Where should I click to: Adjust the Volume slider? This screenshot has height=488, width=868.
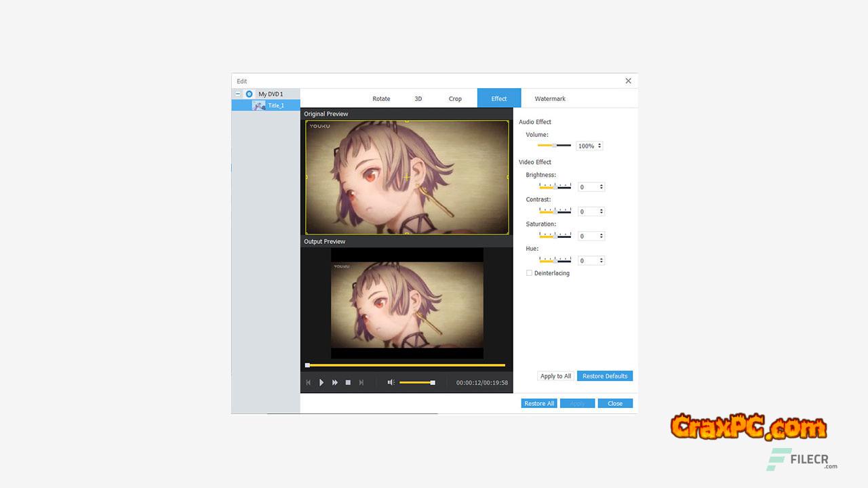click(554, 146)
